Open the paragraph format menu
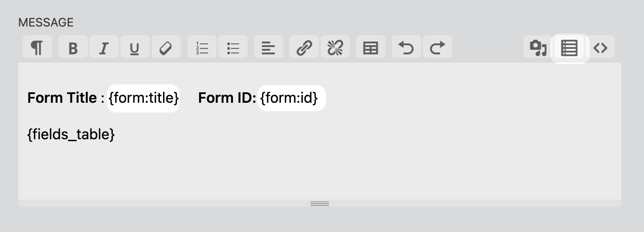This screenshot has width=644, height=232. click(37, 47)
